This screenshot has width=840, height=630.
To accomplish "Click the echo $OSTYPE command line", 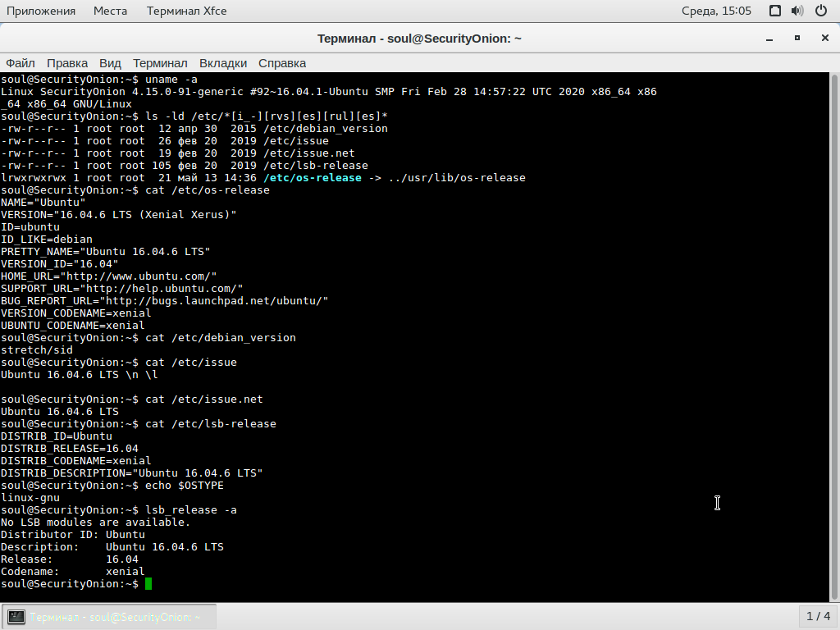I will click(112, 486).
